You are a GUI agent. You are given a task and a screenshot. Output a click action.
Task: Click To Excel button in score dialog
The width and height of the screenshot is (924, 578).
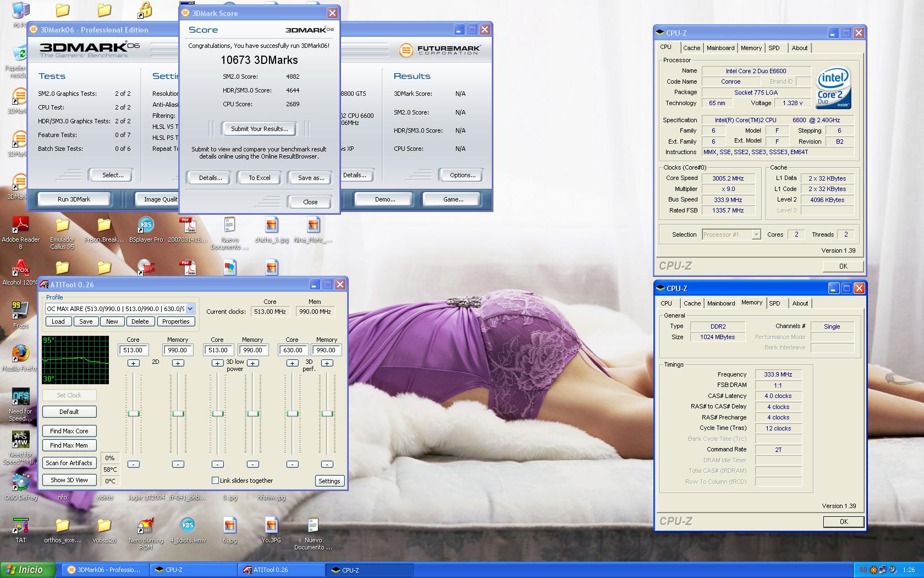coord(259,178)
